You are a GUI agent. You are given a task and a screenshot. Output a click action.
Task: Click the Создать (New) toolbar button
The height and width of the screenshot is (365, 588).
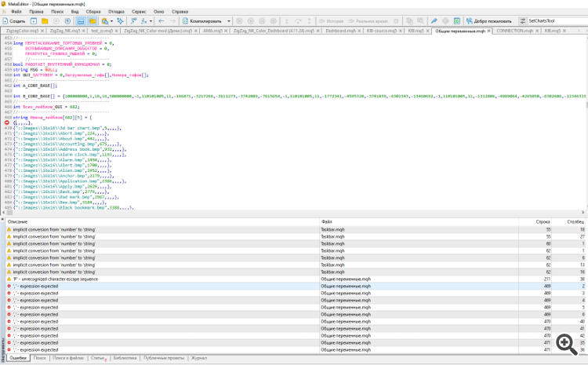pos(14,21)
